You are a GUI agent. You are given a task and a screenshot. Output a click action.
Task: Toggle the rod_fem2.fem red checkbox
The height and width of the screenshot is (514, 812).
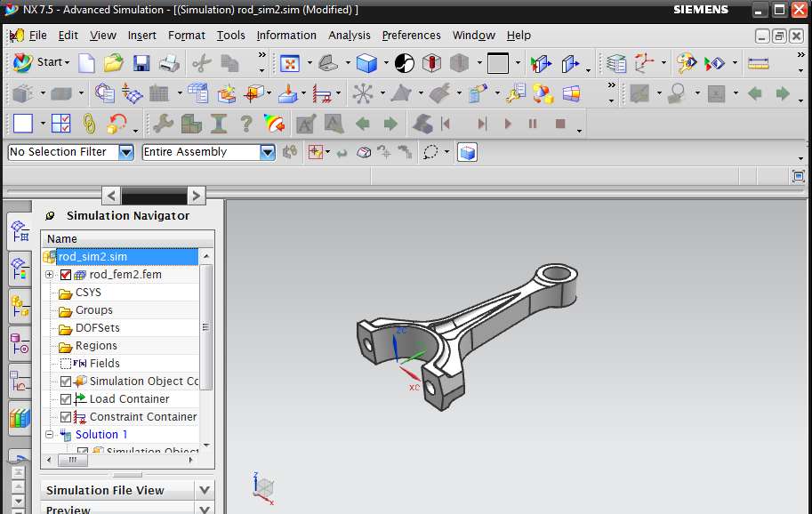coord(66,275)
